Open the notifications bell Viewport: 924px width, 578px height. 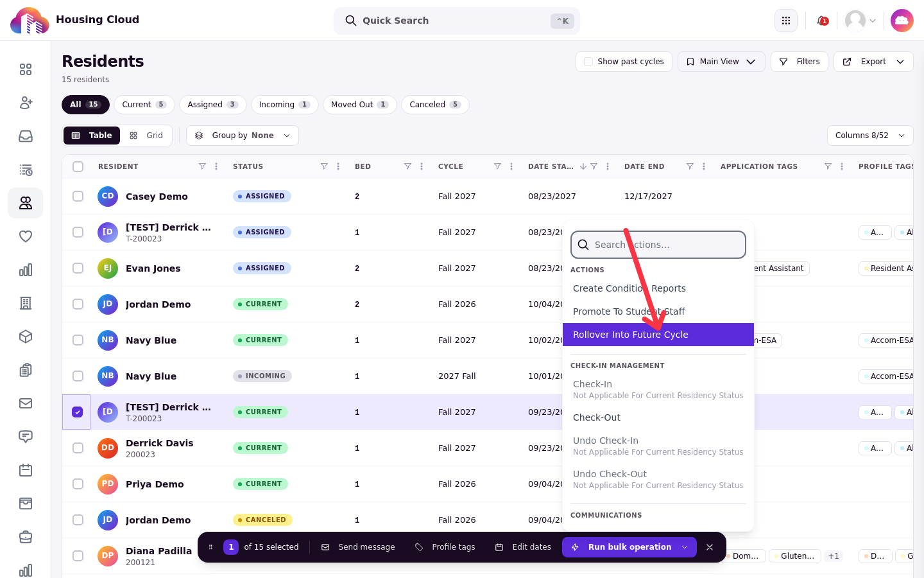coord(821,21)
